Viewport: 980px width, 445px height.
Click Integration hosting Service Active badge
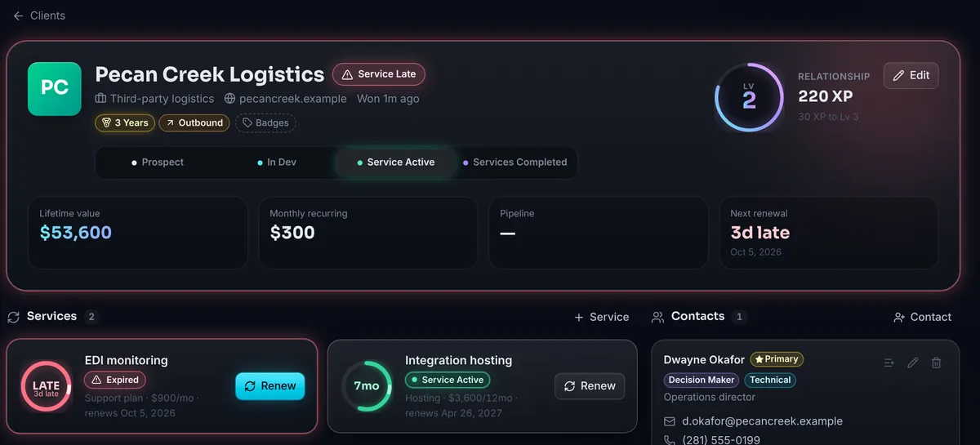(x=448, y=380)
